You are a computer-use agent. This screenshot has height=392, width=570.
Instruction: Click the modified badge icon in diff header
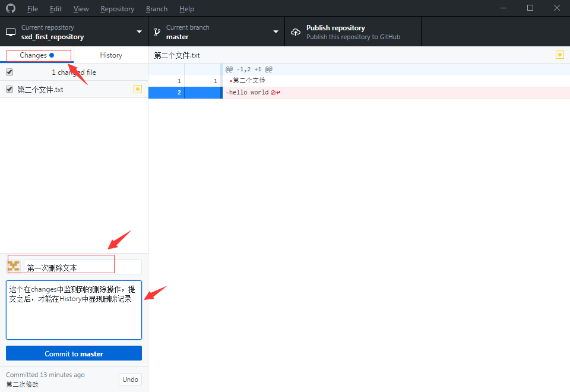point(560,55)
